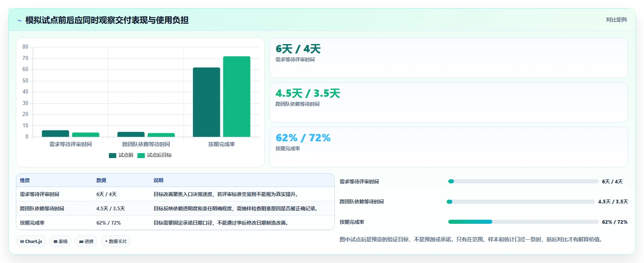Click the 按期完成率 label under the 62% card
Viewport: 644px width, 263px height.
point(288,149)
